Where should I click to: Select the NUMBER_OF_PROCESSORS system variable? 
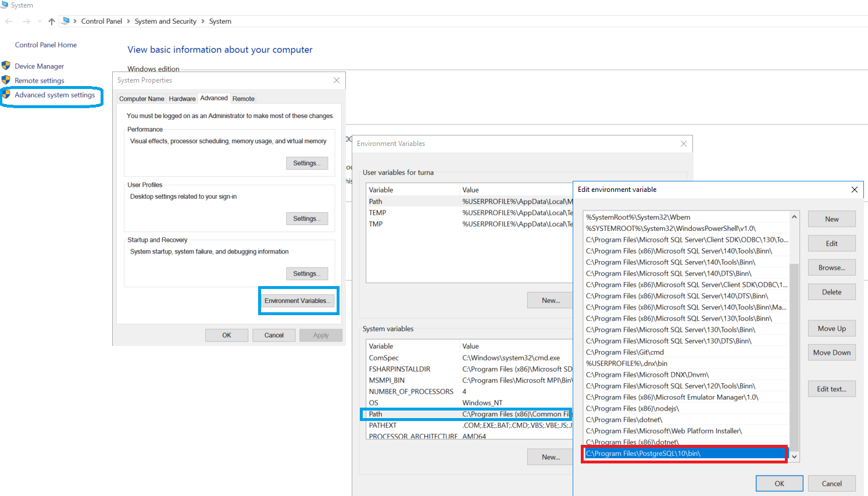[x=470, y=392]
